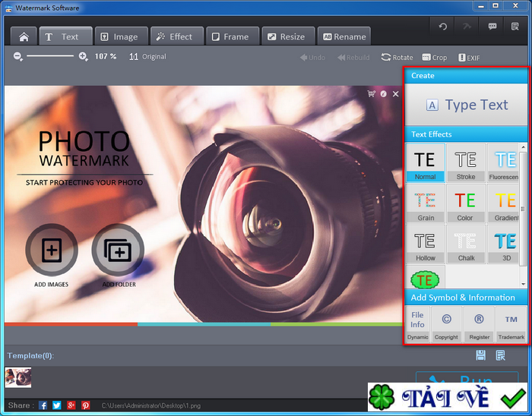Click the zoom in magnifier icon
Image resolution: width=532 pixels, height=416 pixels.
[84, 56]
